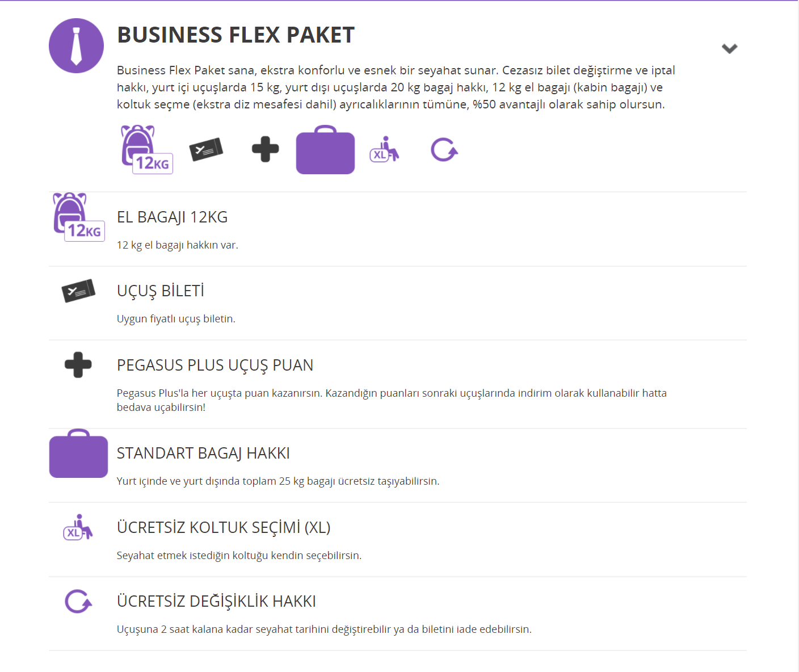Viewport: 799px width, 672px height.
Task: Click the purple suitcase icon in summary row
Action: point(325,150)
